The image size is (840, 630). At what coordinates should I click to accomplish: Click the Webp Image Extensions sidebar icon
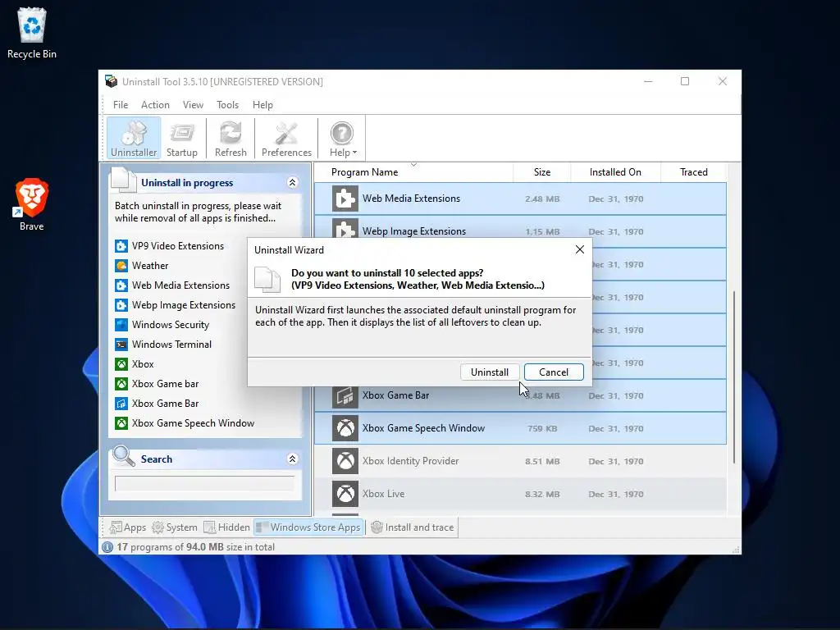(x=121, y=305)
